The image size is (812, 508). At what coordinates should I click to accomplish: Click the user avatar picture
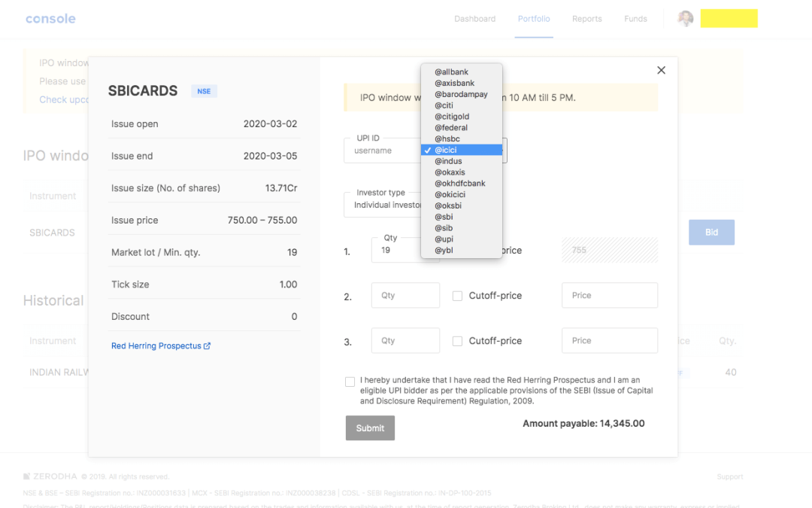click(x=685, y=19)
